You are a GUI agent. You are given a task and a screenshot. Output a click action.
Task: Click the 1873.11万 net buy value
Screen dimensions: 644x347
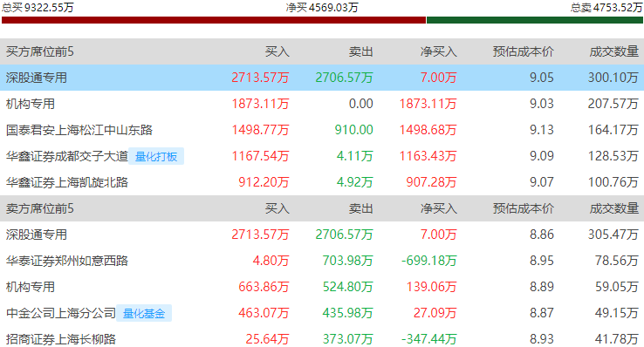[428, 104]
